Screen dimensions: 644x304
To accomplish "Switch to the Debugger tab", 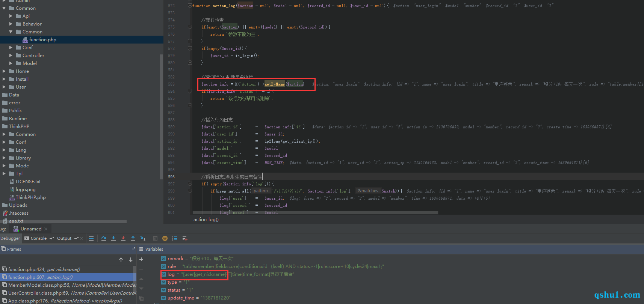I will coord(10,238).
